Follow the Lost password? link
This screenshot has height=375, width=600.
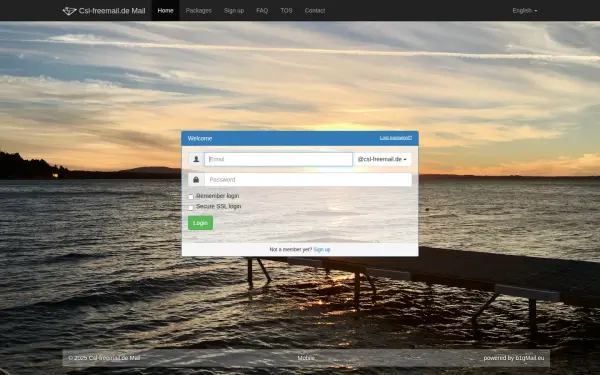tap(396, 138)
